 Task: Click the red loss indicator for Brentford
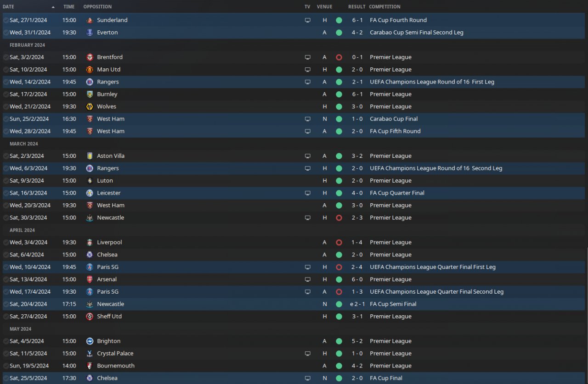point(339,57)
